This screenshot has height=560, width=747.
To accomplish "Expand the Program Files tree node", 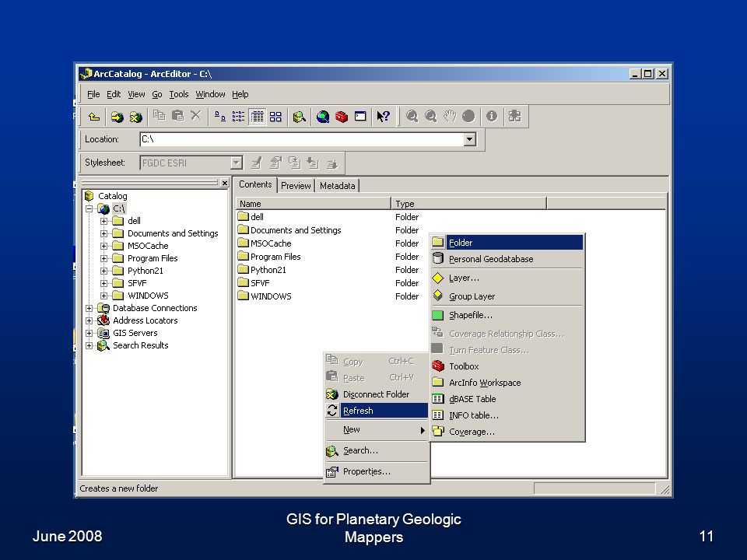I will 103,258.
